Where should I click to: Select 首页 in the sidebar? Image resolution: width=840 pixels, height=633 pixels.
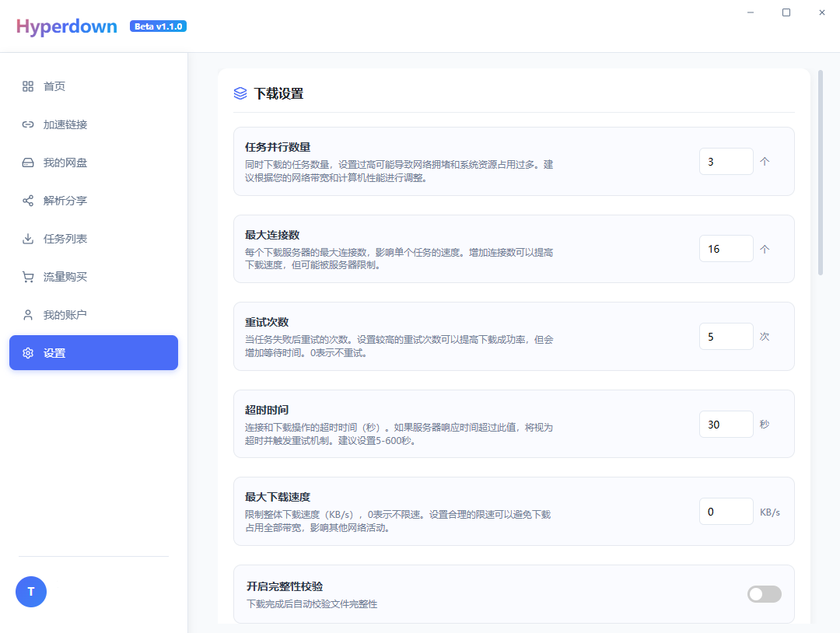54,86
